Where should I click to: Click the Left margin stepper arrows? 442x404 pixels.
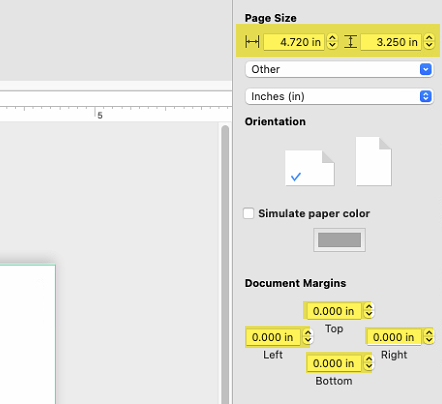pyautogui.click(x=308, y=337)
